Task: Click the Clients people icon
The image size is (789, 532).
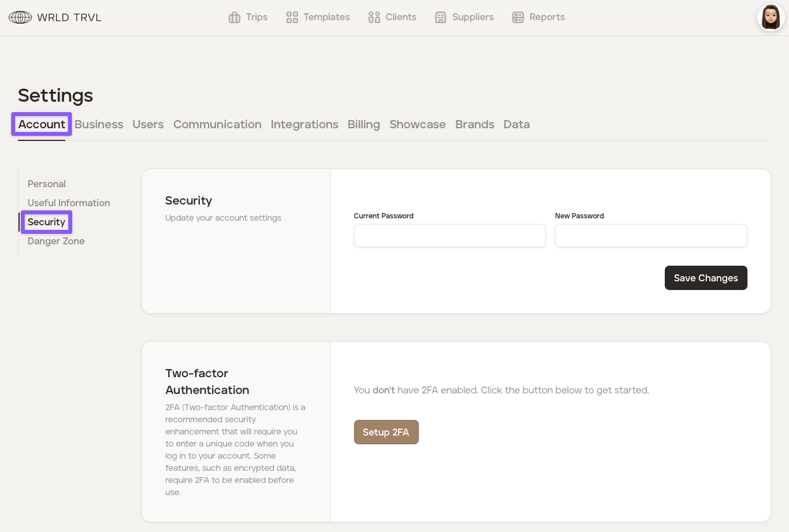Action: (x=374, y=17)
